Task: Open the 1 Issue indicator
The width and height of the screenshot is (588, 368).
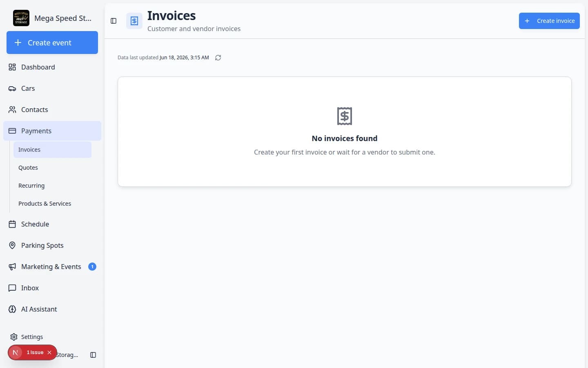Action: [x=35, y=352]
